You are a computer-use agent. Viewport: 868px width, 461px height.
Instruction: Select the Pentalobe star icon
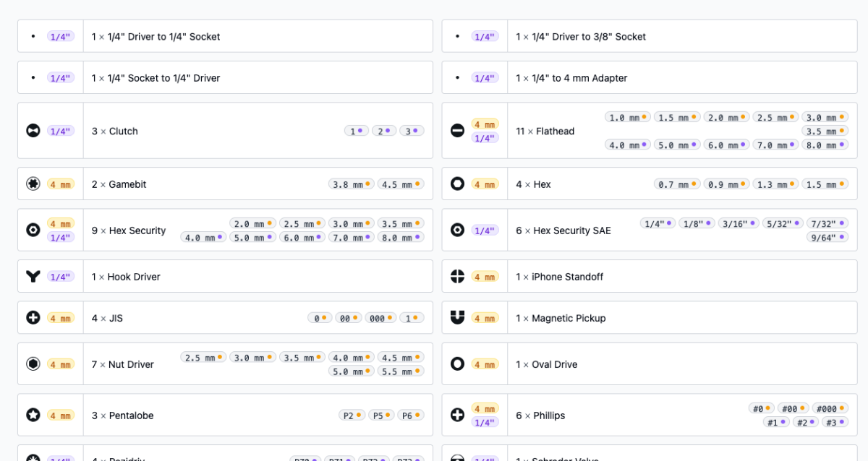tap(33, 415)
